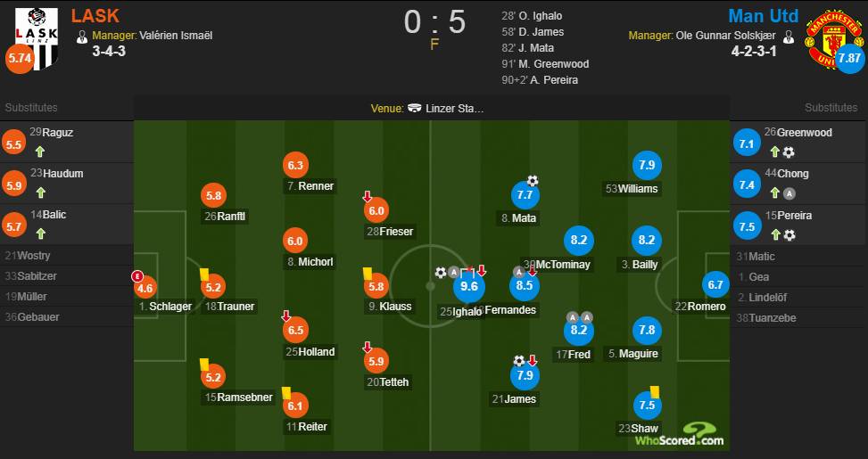The height and width of the screenshot is (459, 868).
Task: Click the Manchester United club crest
Action: (831, 36)
